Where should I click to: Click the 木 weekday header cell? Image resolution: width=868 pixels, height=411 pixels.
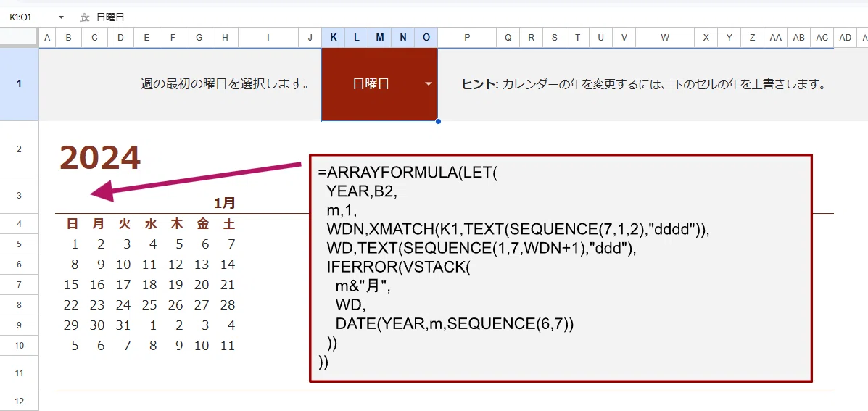tap(176, 224)
